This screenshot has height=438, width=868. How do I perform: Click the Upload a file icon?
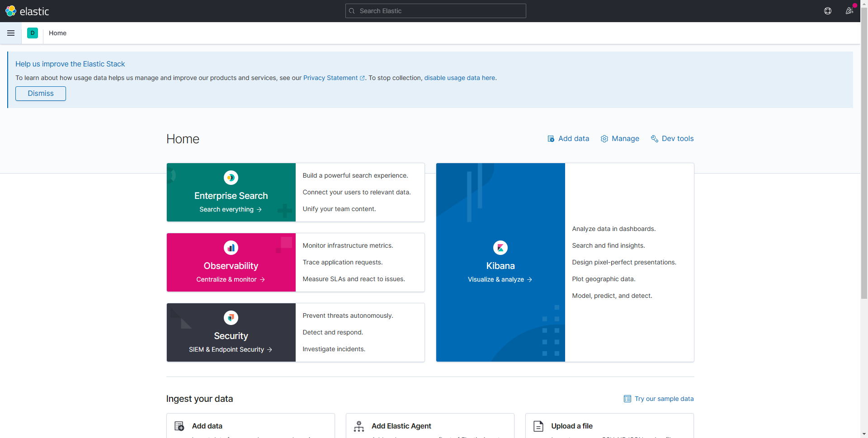tap(538, 426)
